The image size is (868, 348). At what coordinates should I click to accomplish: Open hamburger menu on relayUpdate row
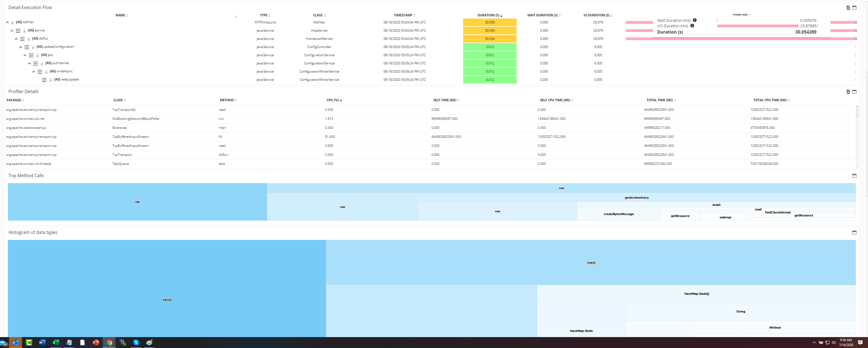coord(44,80)
